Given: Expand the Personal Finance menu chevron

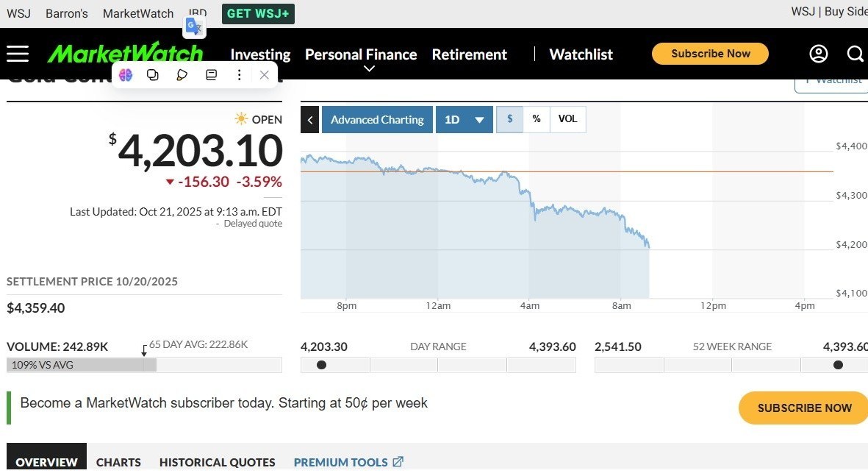Looking at the screenshot, I should (370, 69).
